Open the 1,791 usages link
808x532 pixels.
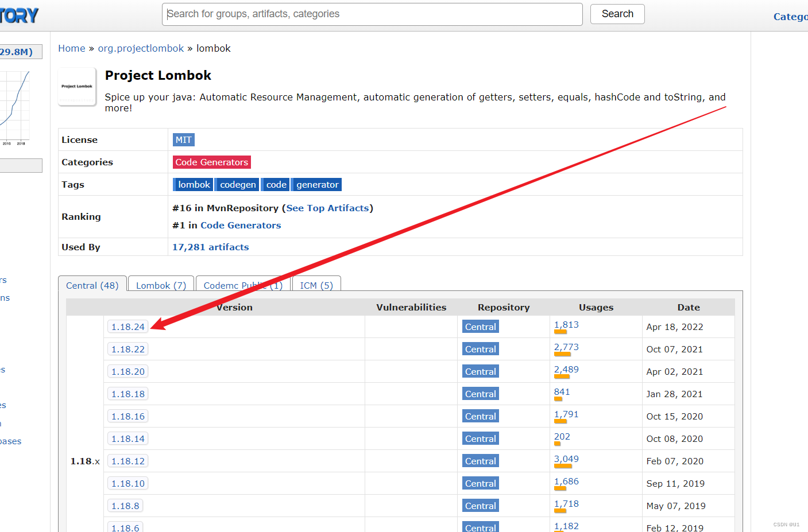(x=566, y=414)
